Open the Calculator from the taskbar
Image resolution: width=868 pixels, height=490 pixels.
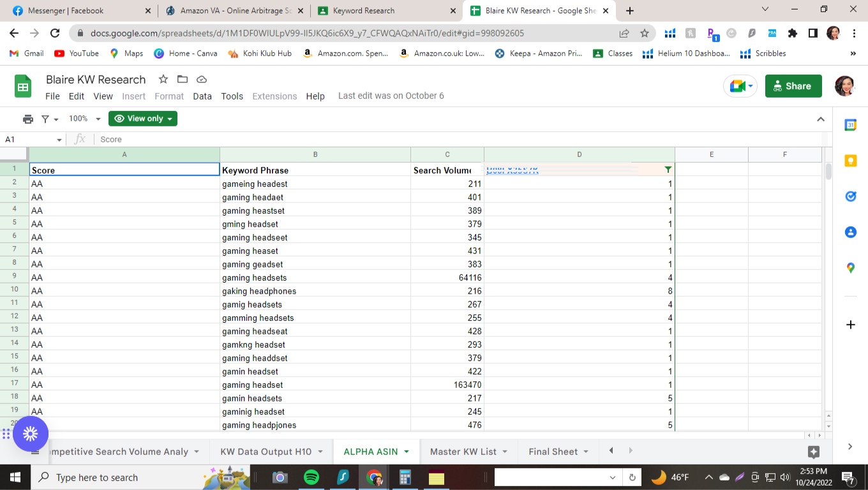point(405,477)
